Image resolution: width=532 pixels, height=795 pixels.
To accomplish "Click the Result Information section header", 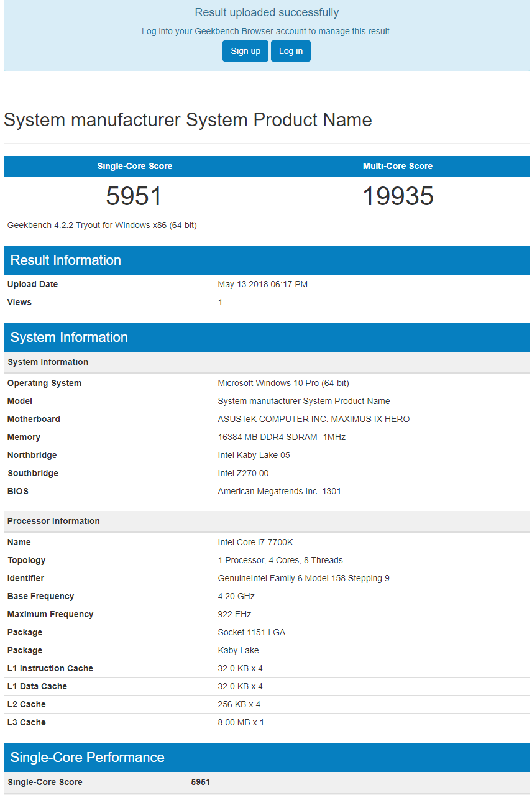I will click(267, 260).
